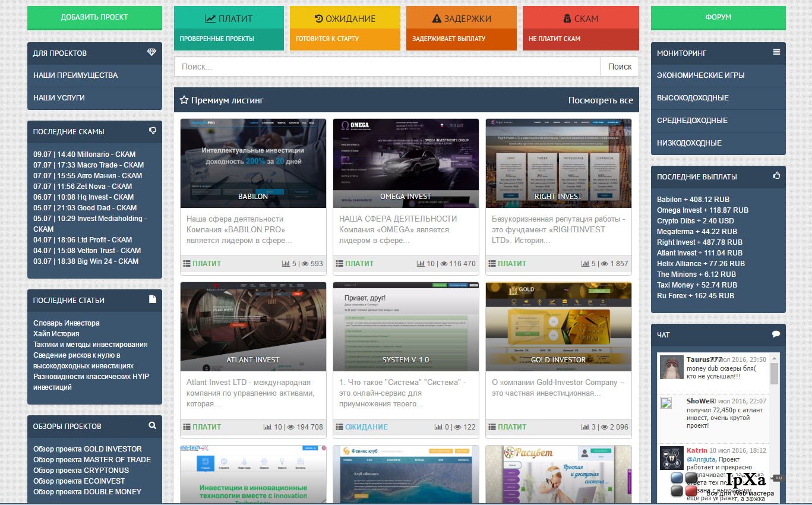Click the bar chart icon on Omega Invest card
Screen dimensions: 812x505
421,264
